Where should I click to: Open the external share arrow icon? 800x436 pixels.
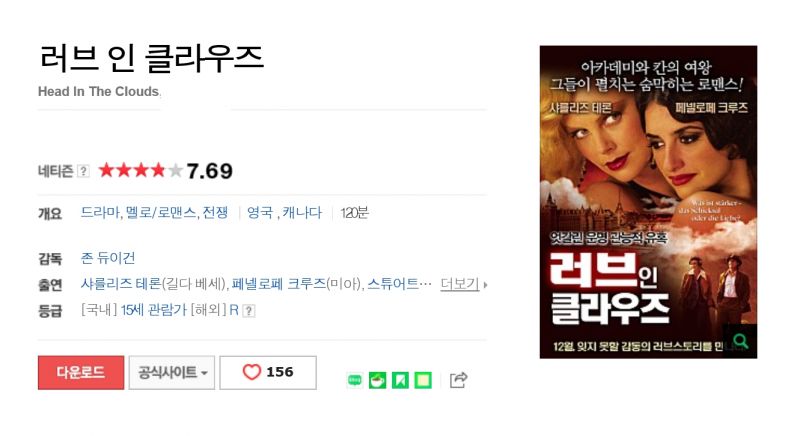[x=458, y=379]
